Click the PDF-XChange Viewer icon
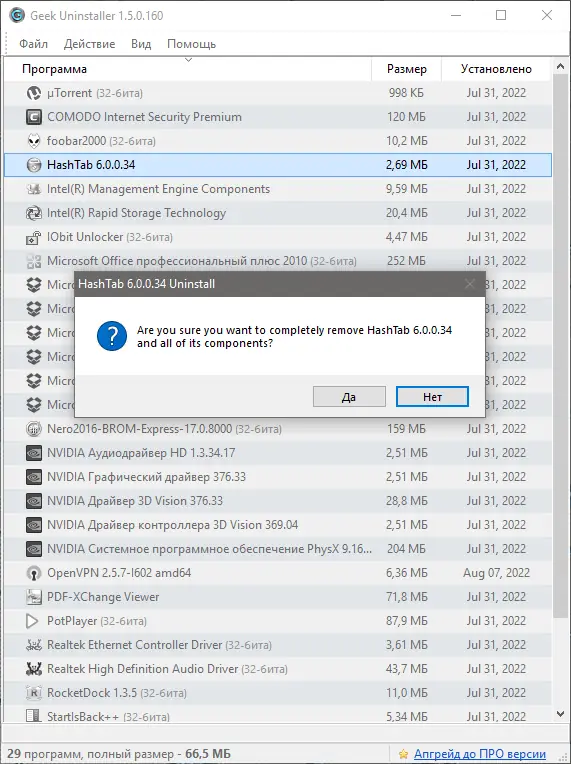The image size is (571, 764). click(x=34, y=597)
